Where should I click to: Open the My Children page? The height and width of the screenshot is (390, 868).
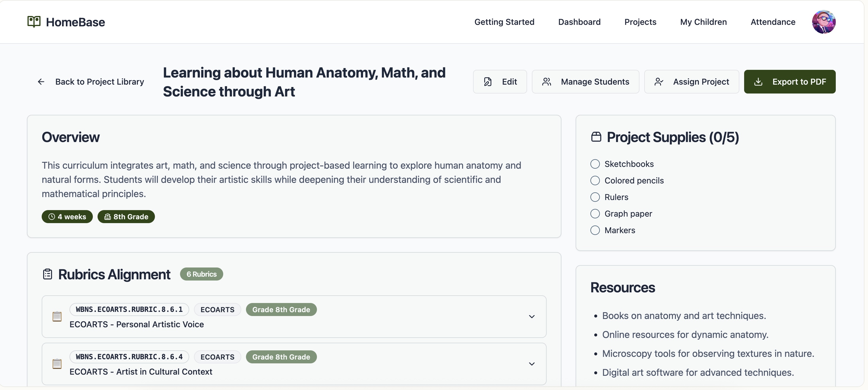(703, 22)
